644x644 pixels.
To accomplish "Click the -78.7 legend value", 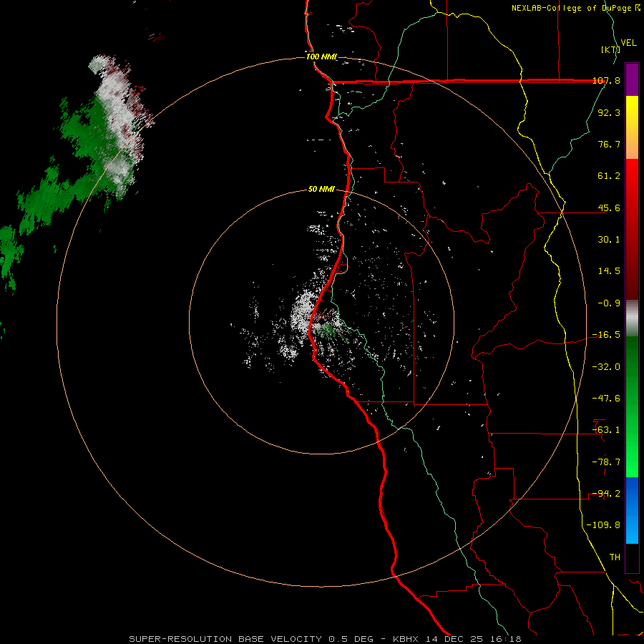I will (606, 462).
